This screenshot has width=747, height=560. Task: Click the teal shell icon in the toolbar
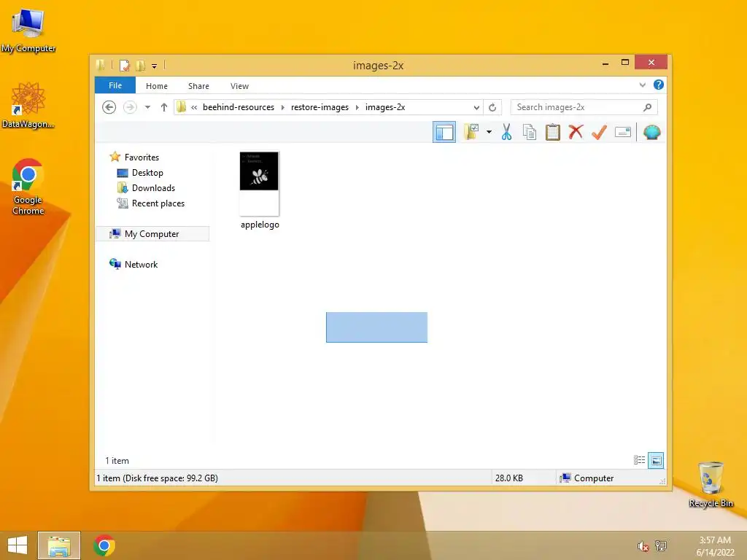tap(651, 132)
